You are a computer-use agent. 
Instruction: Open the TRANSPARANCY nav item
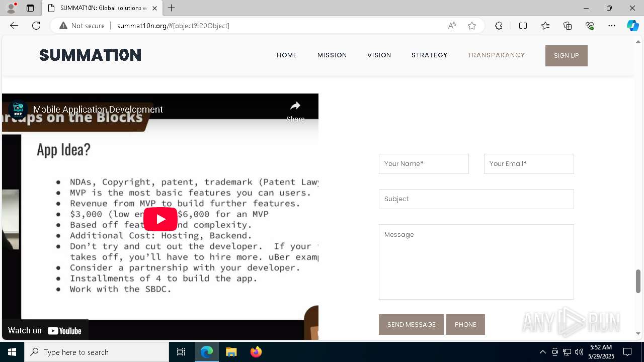click(x=496, y=55)
